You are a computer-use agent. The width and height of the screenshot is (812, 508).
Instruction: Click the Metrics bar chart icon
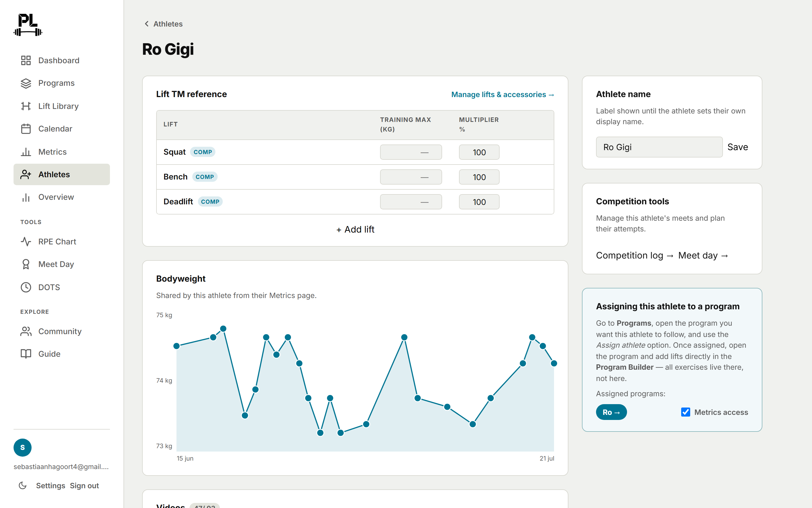pos(26,152)
